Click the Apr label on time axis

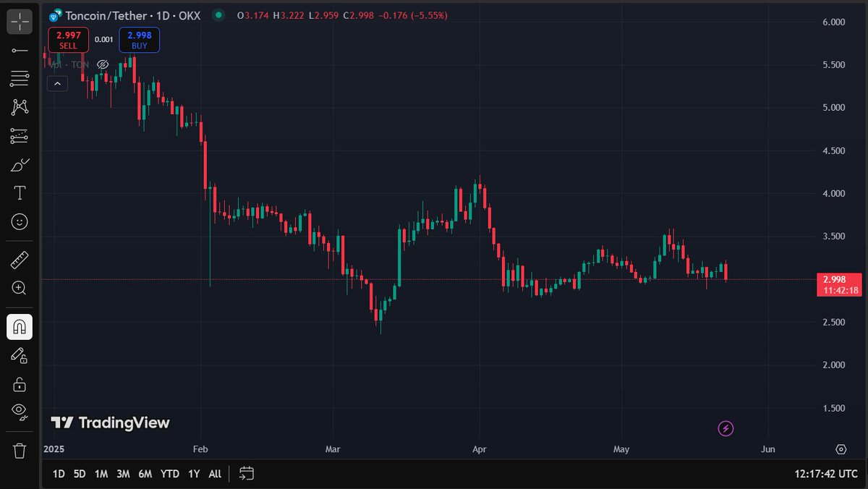coord(479,449)
